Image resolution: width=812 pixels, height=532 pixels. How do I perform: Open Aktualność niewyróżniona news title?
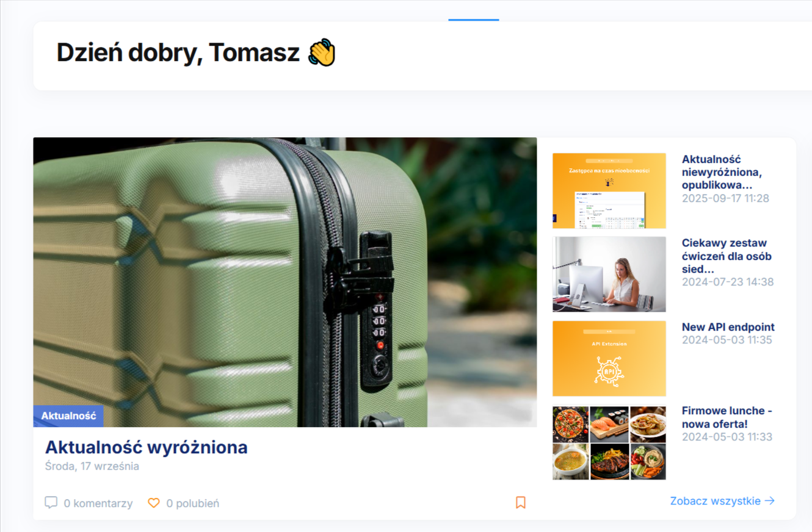click(x=722, y=172)
